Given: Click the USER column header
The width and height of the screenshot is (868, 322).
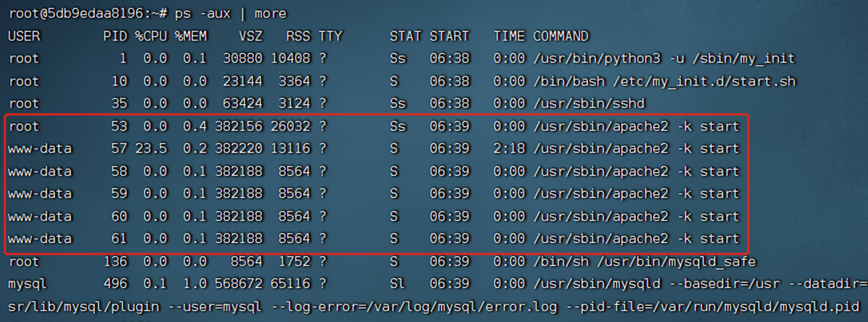Looking at the screenshot, I should point(24,36).
